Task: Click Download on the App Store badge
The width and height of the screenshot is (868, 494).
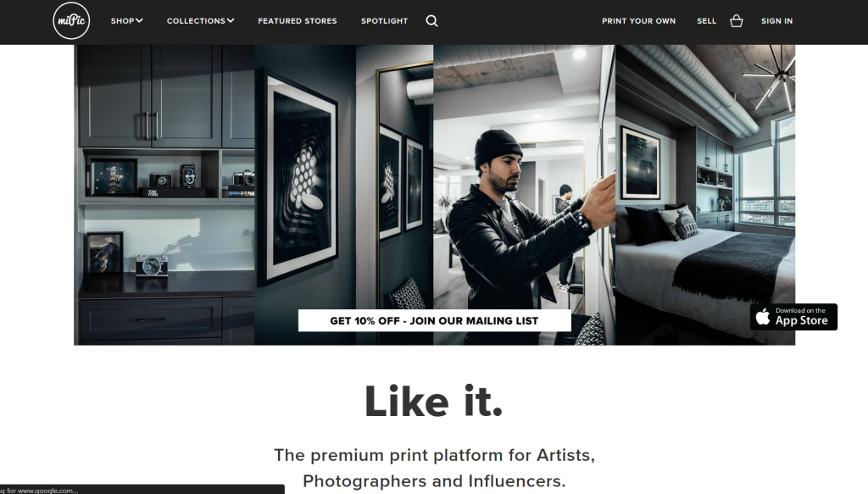Action: 793,317
